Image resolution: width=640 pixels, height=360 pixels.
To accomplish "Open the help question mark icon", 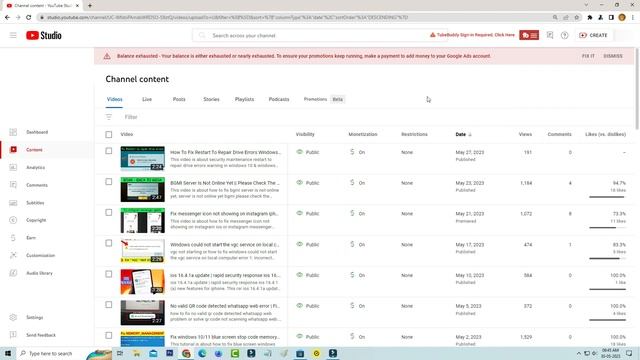I will pyautogui.click(x=564, y=36).
